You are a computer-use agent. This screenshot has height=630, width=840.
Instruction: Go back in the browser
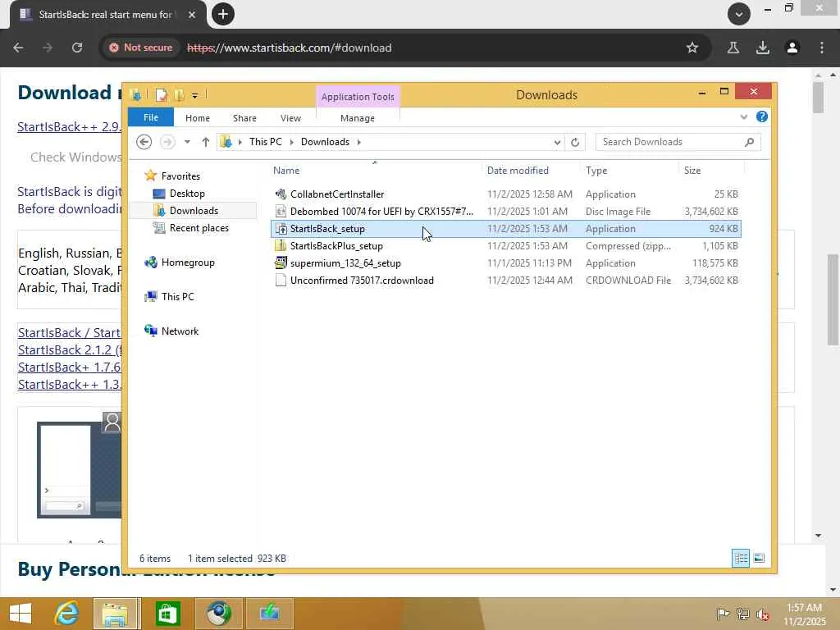pyautogui.click(x=18, y=48)
